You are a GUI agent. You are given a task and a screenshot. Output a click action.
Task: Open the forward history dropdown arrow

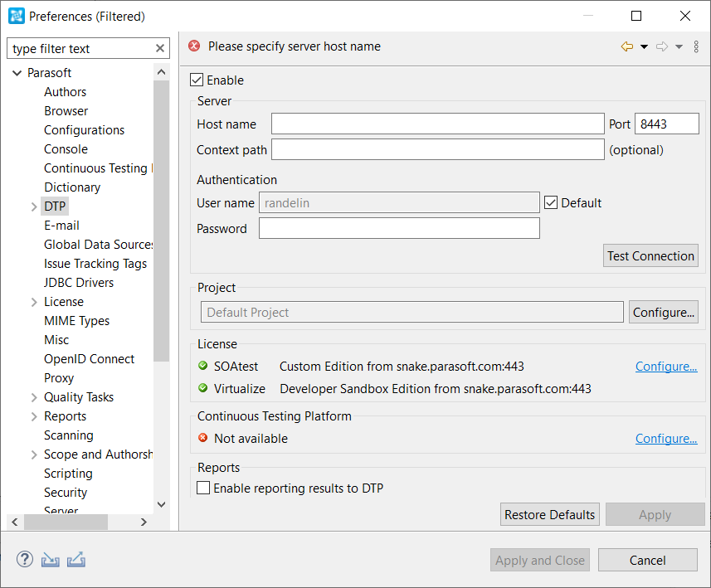click(x=679, y=46)
